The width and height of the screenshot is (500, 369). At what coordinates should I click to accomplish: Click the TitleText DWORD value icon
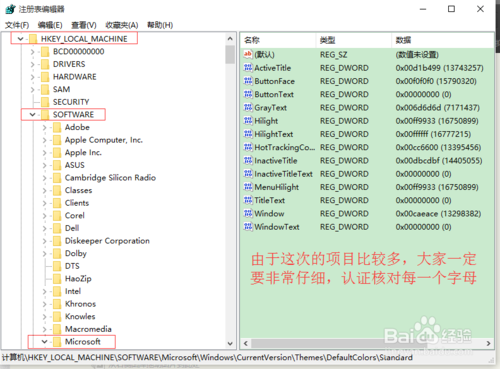tap(248, 200)
